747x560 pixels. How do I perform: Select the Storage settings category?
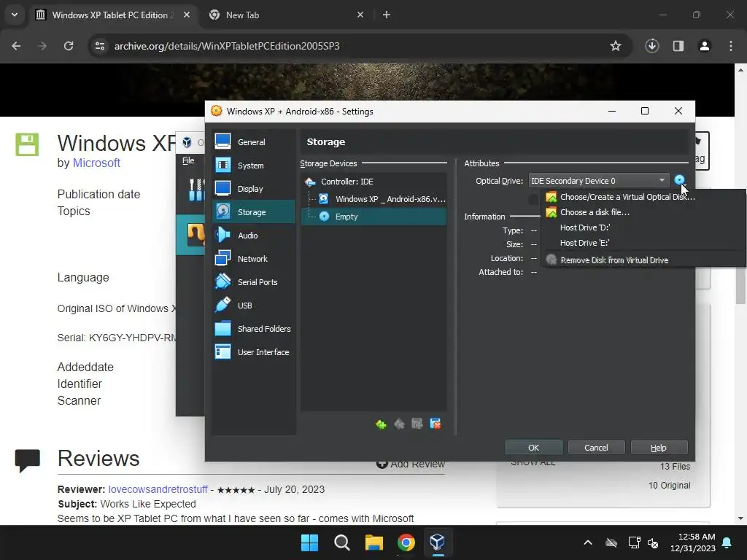(x=253, y=212)
